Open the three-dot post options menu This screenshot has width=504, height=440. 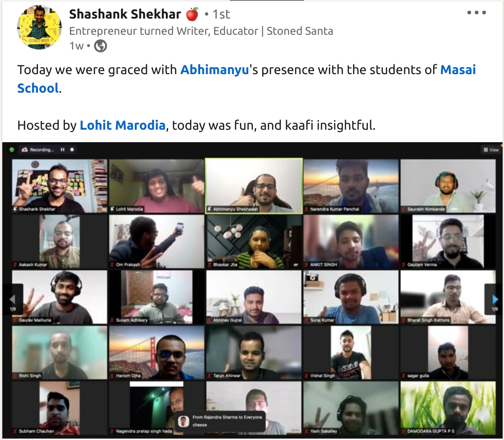coord(476,13)
